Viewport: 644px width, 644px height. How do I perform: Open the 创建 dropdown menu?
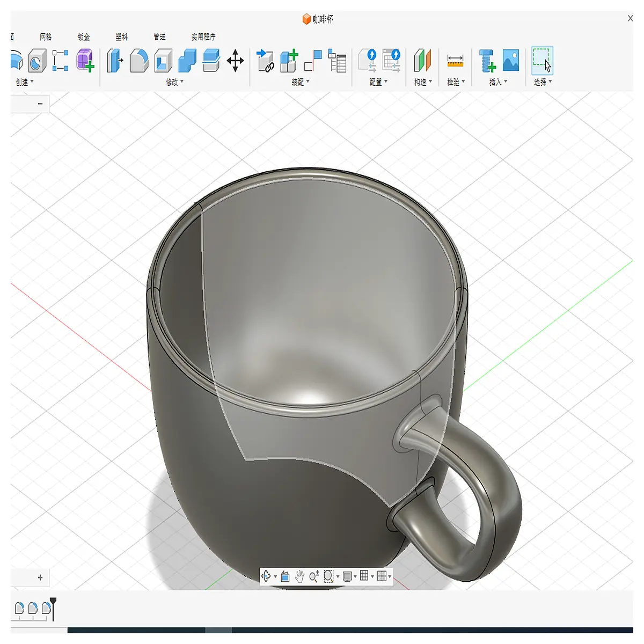[24, 82]
